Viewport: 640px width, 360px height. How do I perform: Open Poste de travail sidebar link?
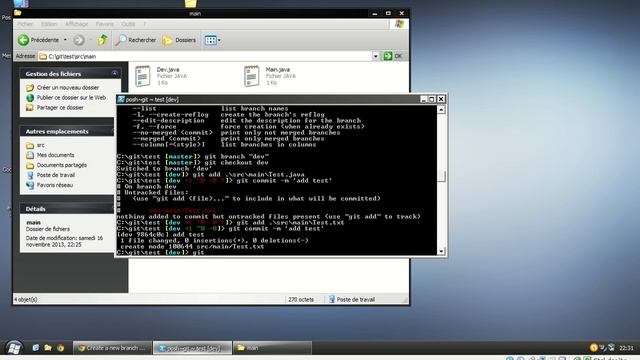[56, 175]
